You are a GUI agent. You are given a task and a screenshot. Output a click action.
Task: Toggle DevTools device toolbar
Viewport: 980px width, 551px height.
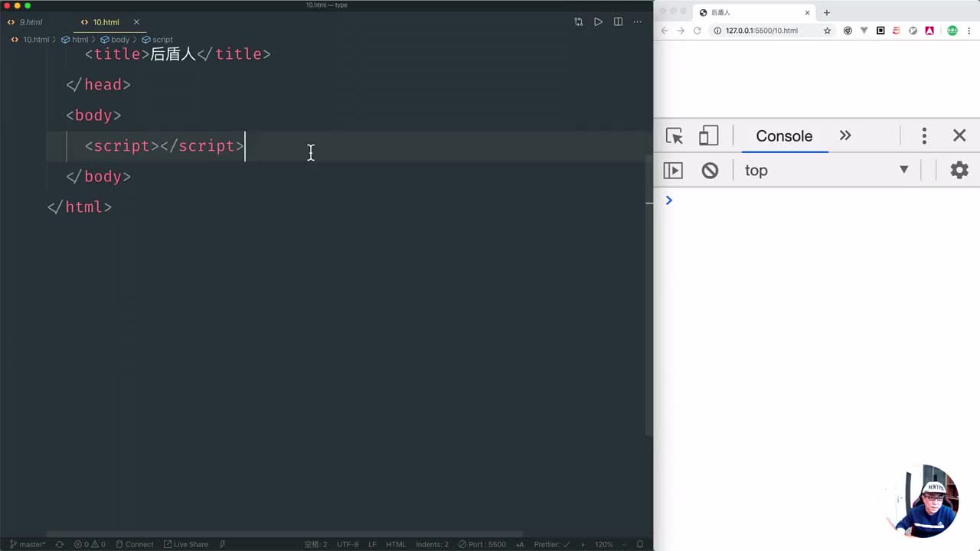[x=708, y=136]
